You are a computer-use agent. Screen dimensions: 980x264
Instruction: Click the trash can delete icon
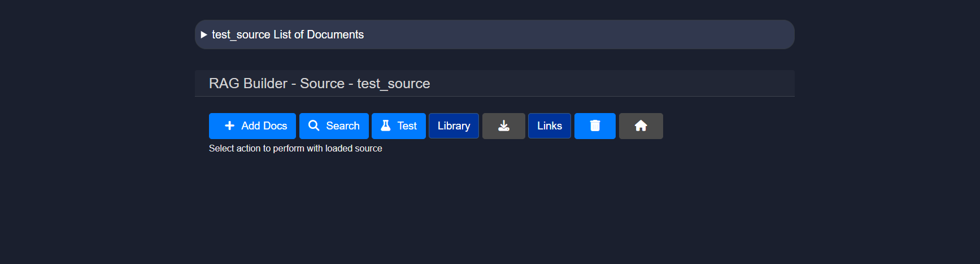[595, 126]
